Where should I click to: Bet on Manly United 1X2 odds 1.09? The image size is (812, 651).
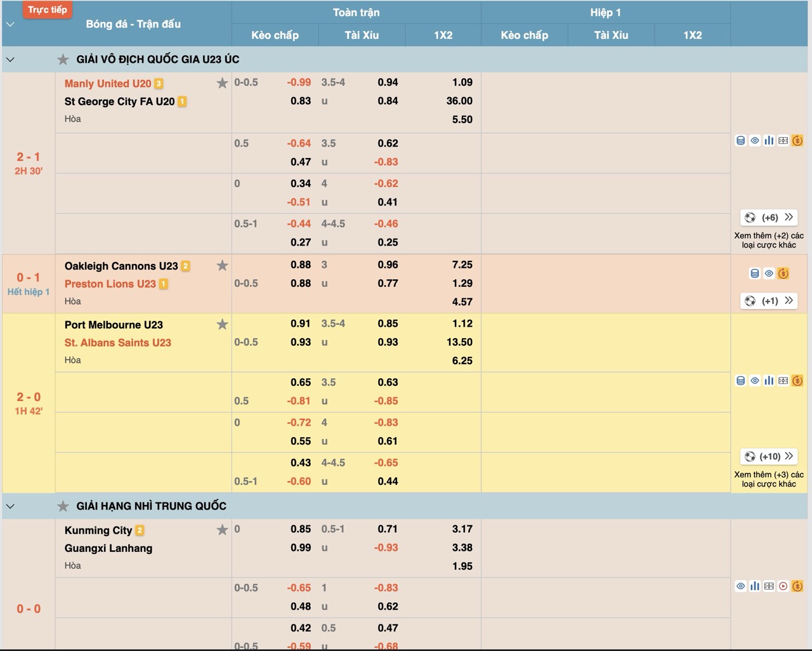[x=462, y=82]
